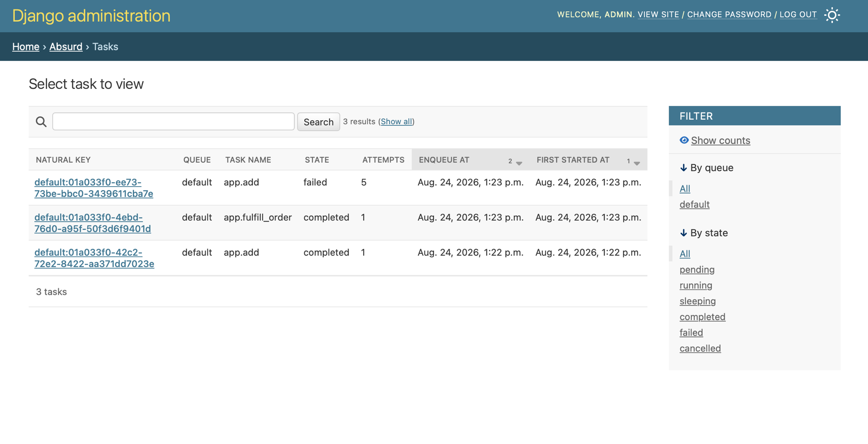
Task: Open the View Site link
Action: coord(658,14)
